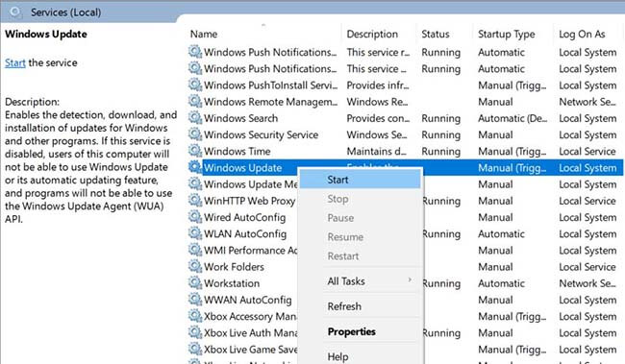625x364 pixels.
Task: Sort by the Description column header
Action: click(372, 35)
